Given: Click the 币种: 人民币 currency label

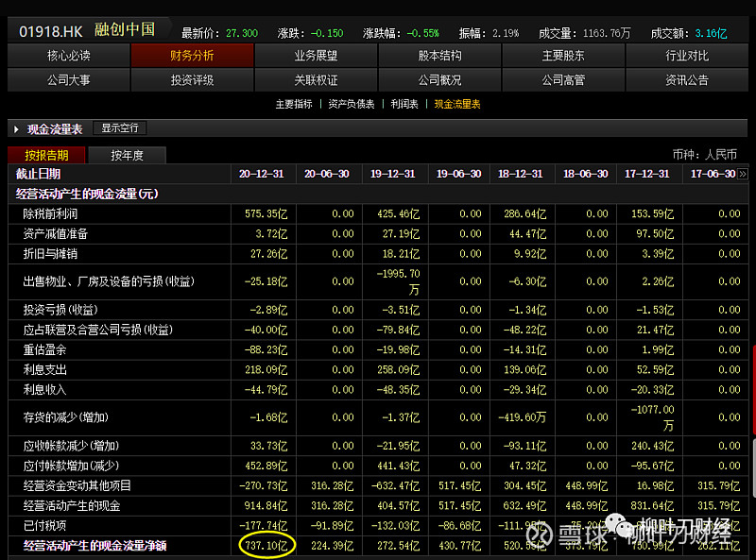Looking at the screenshot, I should pyautogui.click(x=704, y=155).
